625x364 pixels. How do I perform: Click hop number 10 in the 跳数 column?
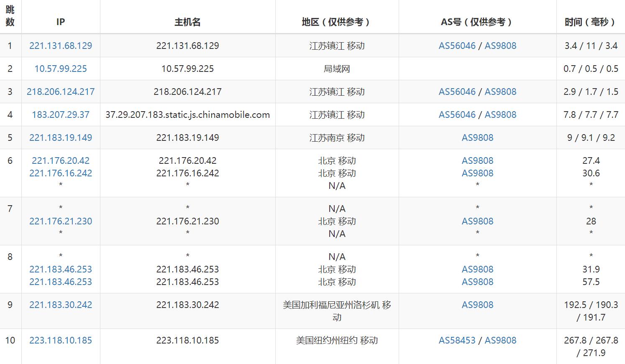click(x=10, y=340)
